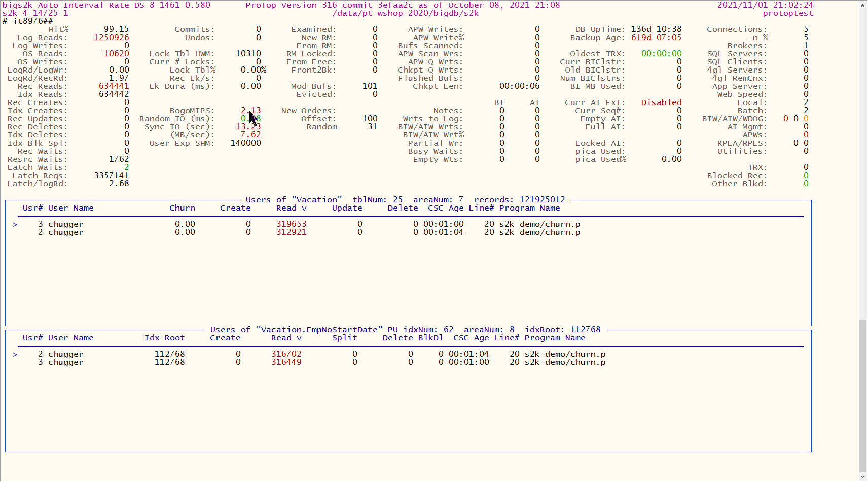This screenshot has height=482, width=868.
Task: Click the Churn column header in Vacation table
Action: (182, 208)
